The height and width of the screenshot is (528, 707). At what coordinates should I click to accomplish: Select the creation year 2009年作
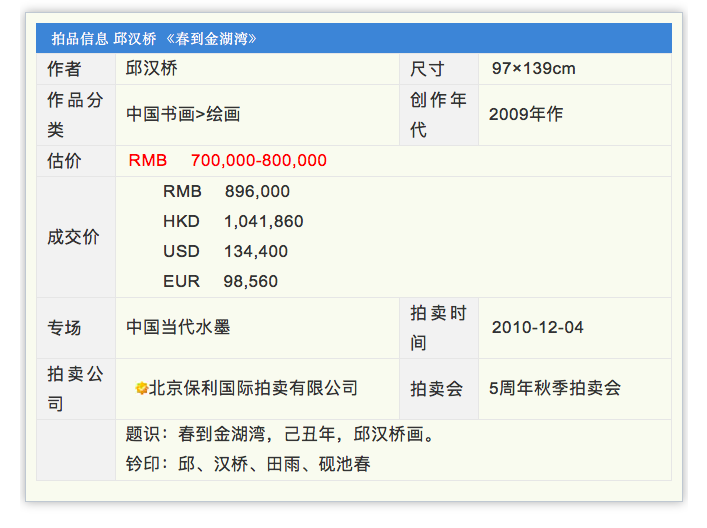coord(526,114)
